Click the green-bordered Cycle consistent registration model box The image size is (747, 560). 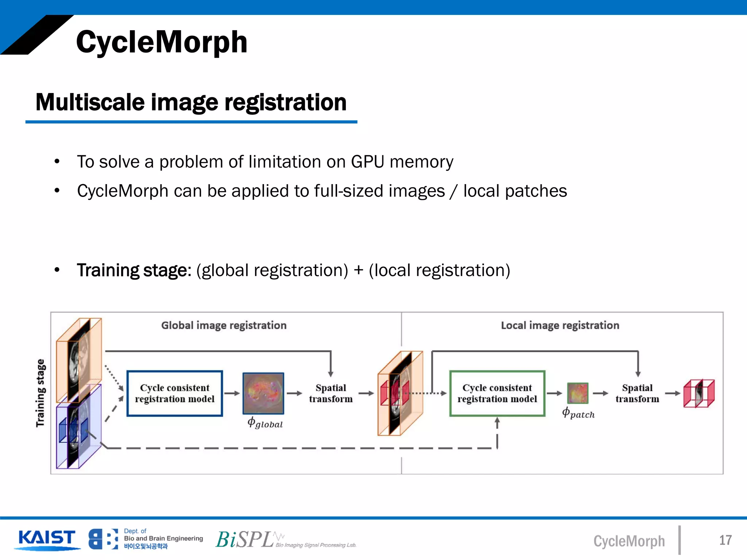(497, 393)
